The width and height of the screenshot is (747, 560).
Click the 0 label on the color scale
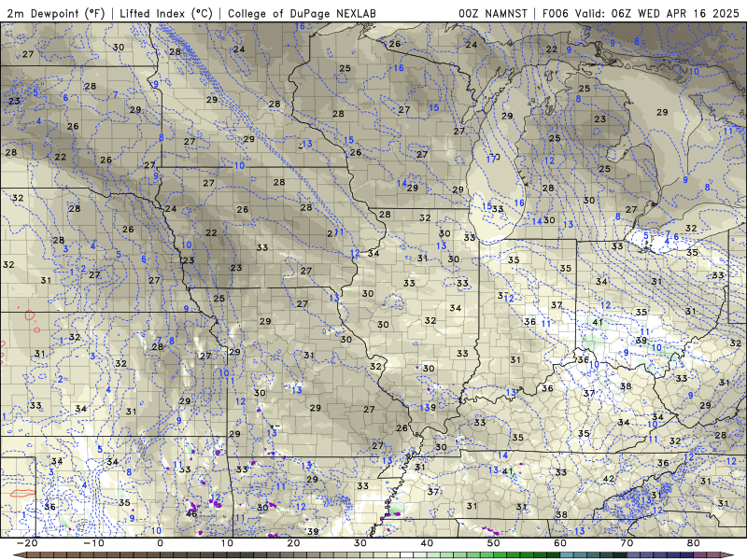pos(160,543)
